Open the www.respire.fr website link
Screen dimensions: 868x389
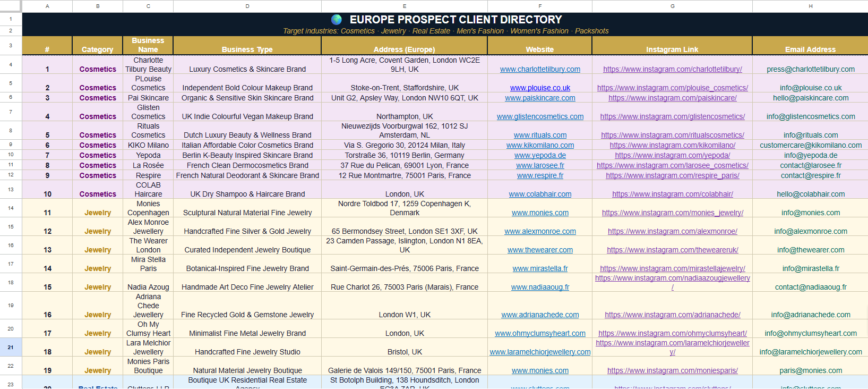pos(540,175)
